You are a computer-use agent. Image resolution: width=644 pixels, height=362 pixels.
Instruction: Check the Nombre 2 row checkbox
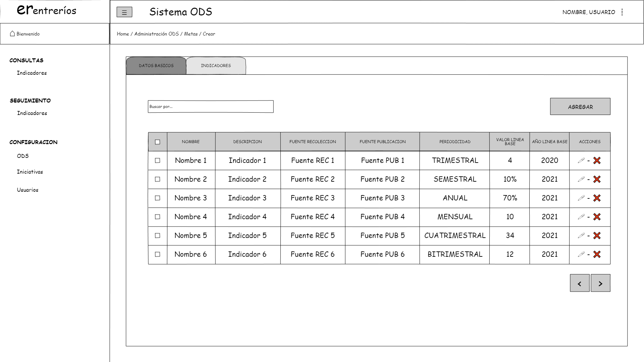(157, 179)
